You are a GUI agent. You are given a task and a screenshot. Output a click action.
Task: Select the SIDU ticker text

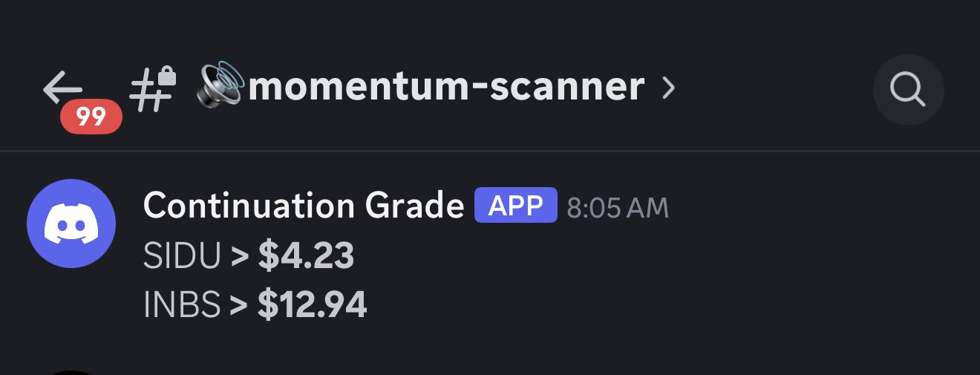point(182,257)
